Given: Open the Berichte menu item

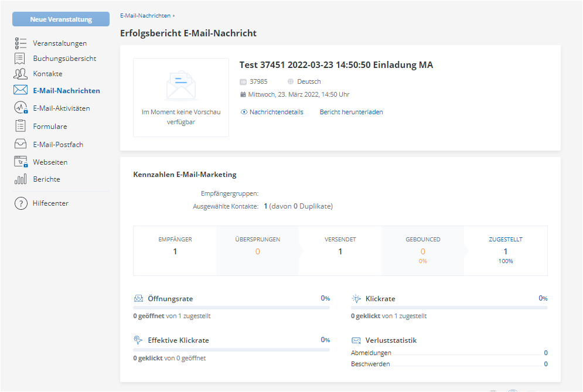Looking at the screenshot, I should coord(46,179).
